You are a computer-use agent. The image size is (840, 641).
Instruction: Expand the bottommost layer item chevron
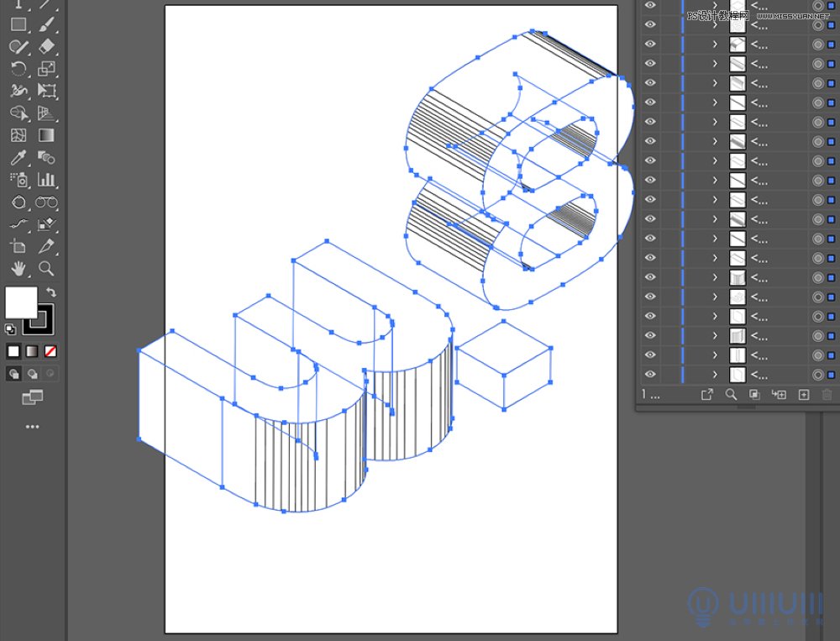point(715,375)
